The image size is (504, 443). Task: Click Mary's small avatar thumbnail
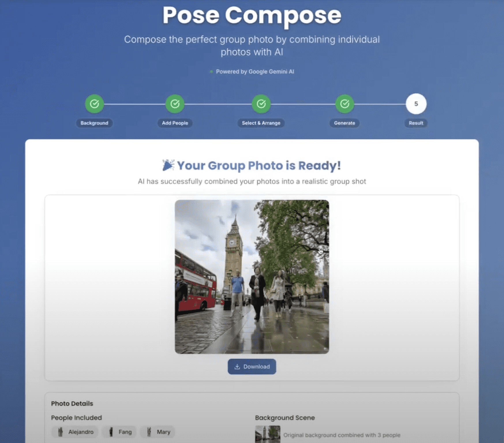pos(149,432)
